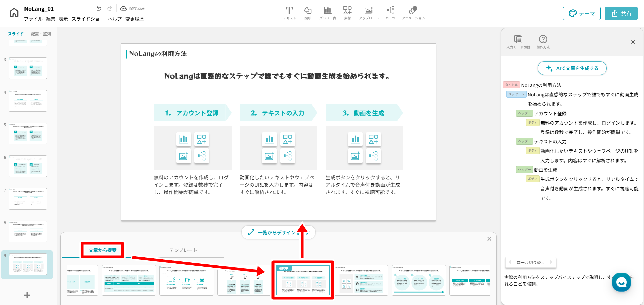The width and height of the screenshot is (644, 305).
Task: Open the アニメーション tool
Action: (x=413, y=13)
